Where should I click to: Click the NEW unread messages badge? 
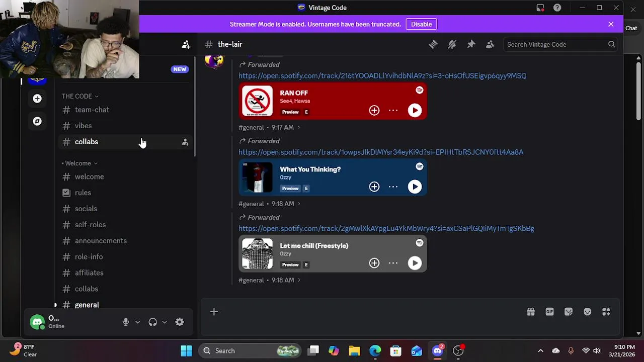tap(180, 69)
